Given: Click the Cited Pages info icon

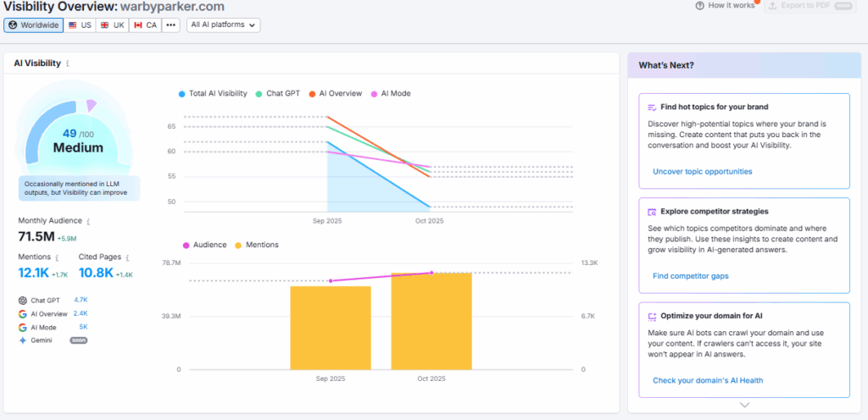Looking at the screenshot, I should [127, 257].
